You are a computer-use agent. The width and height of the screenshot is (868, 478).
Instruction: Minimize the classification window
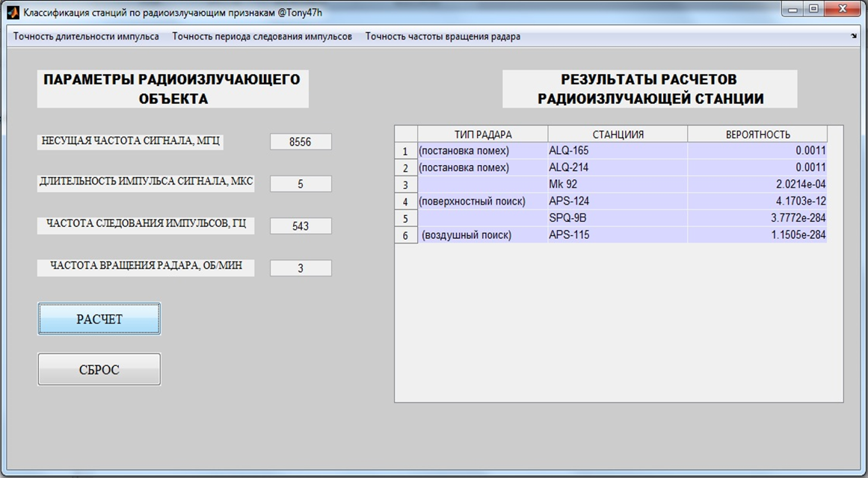pyautogui.click(x=794, y=10)
